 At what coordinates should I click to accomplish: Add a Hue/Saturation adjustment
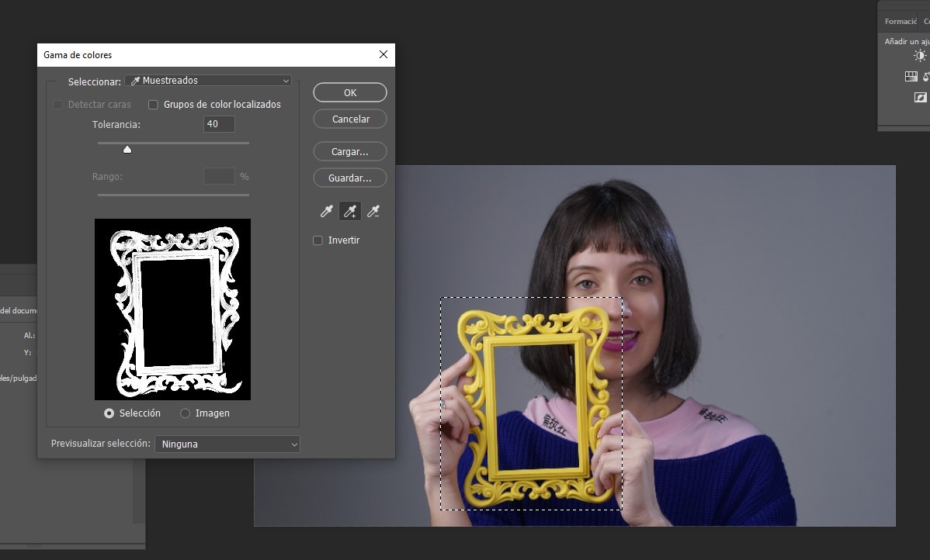[x=911, y=76]
